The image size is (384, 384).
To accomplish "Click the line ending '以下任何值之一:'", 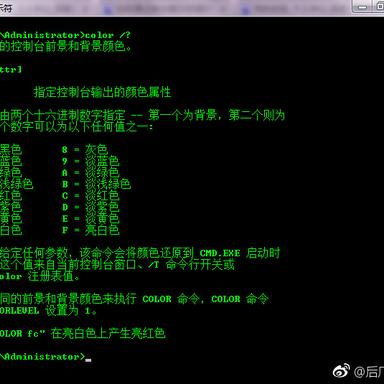I will point(77,127).
